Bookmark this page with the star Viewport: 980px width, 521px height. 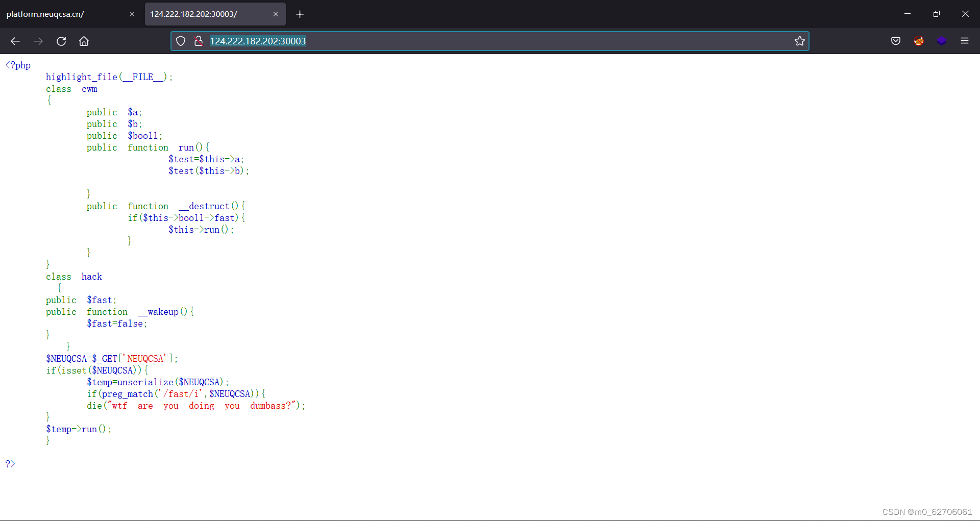tap(800, 41)
